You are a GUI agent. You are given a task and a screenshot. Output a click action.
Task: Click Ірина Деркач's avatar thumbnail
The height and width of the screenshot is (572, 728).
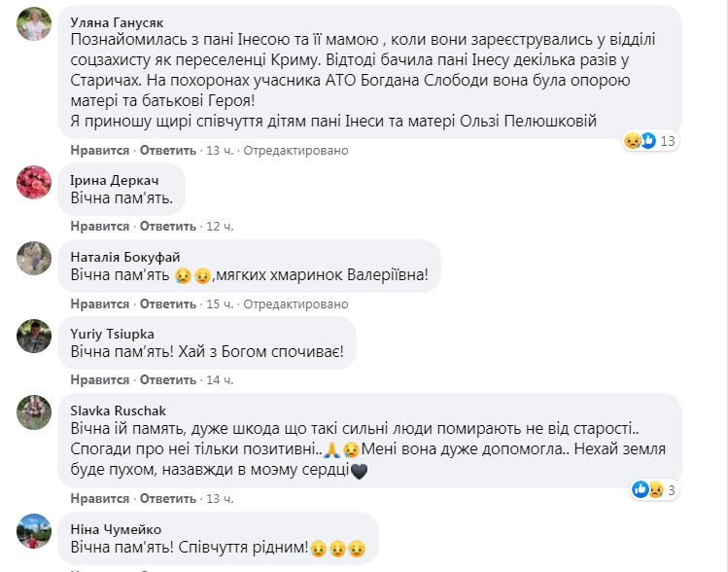pyautogui.click(x=34, y=181)
